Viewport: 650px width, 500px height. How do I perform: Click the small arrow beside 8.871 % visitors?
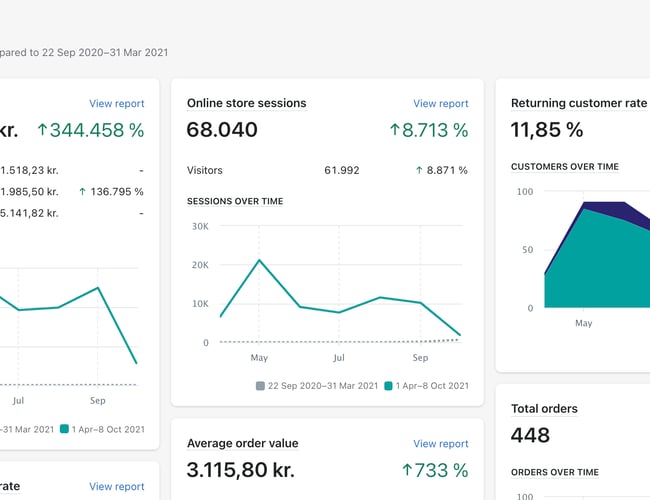pos(418,171)
